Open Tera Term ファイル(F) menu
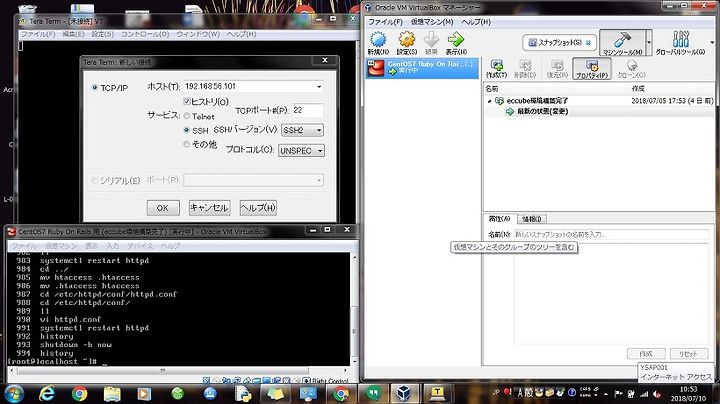Screen dimensions: 720x404 click(x=38, y=34)
